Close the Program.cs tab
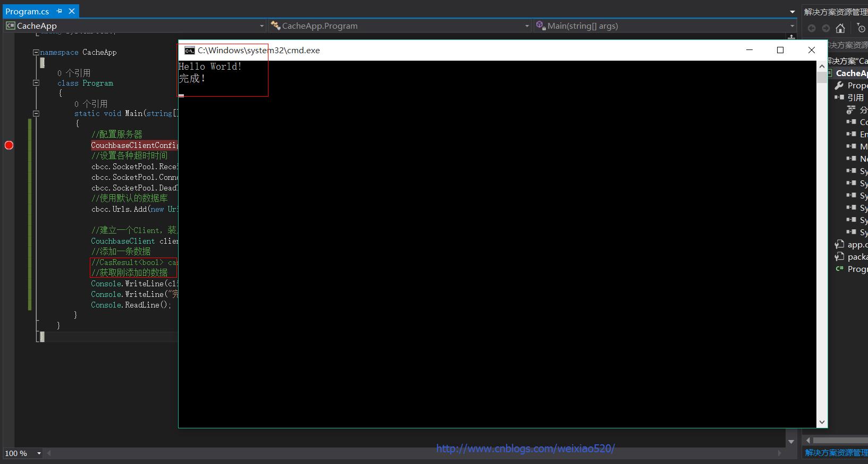868x464 pixels. [x=72, y=11]
